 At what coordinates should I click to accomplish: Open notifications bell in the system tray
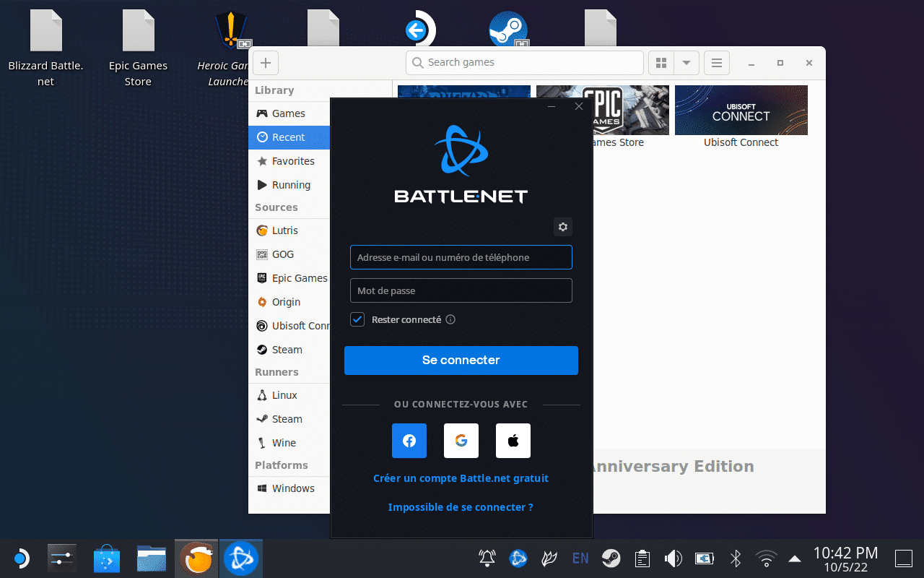click(x=487, y=558)
